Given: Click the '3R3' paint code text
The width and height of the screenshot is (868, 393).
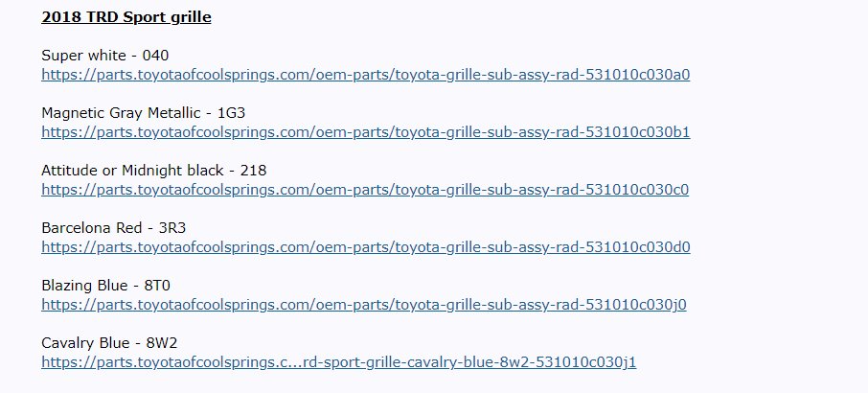Looking at the screenshot, I should [171, 228].
